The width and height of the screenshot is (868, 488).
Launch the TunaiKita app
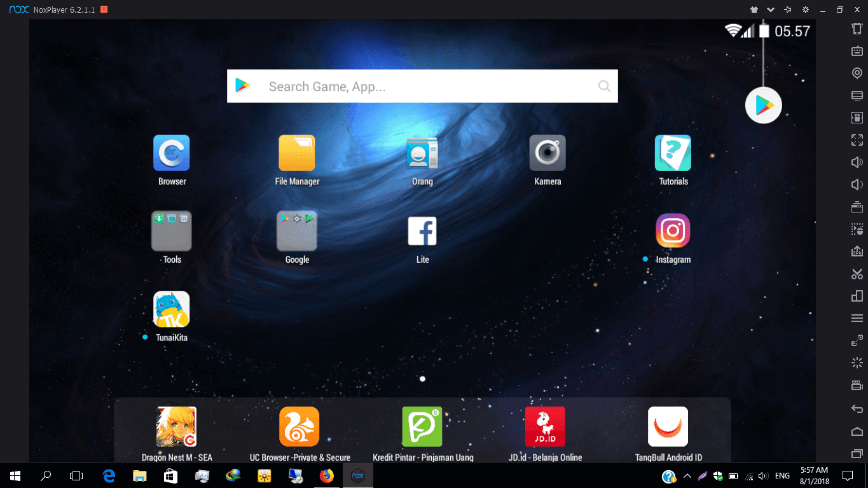[172, 309]
